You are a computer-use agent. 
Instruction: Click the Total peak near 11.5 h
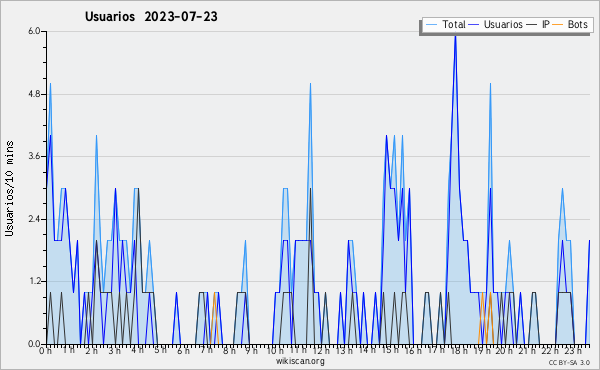tap(310, 84)
